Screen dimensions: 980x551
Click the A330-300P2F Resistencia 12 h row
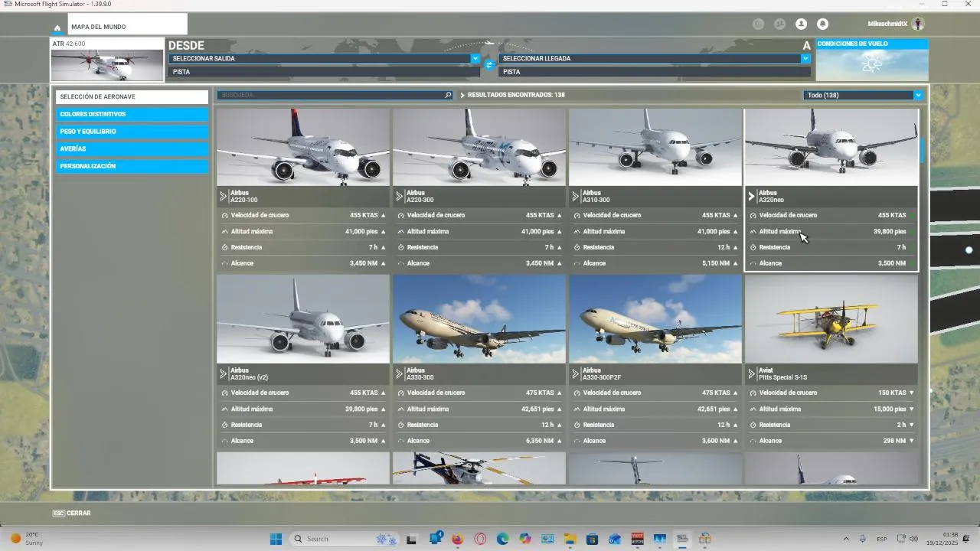tap(655, 425)
